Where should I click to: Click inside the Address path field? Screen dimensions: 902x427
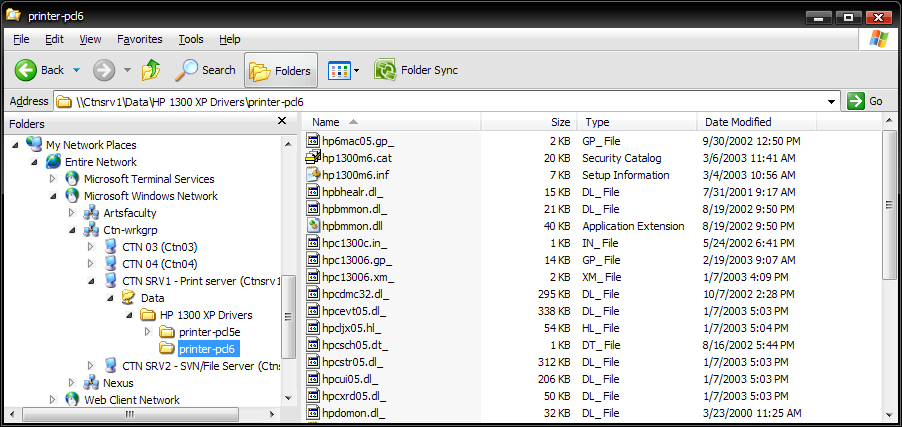click(446, 102)
